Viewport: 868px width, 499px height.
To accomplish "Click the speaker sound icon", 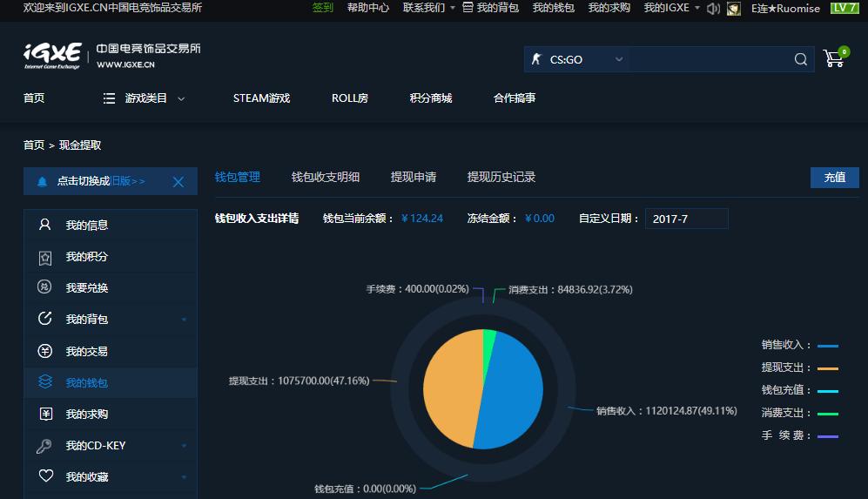I will pos(713,8).
